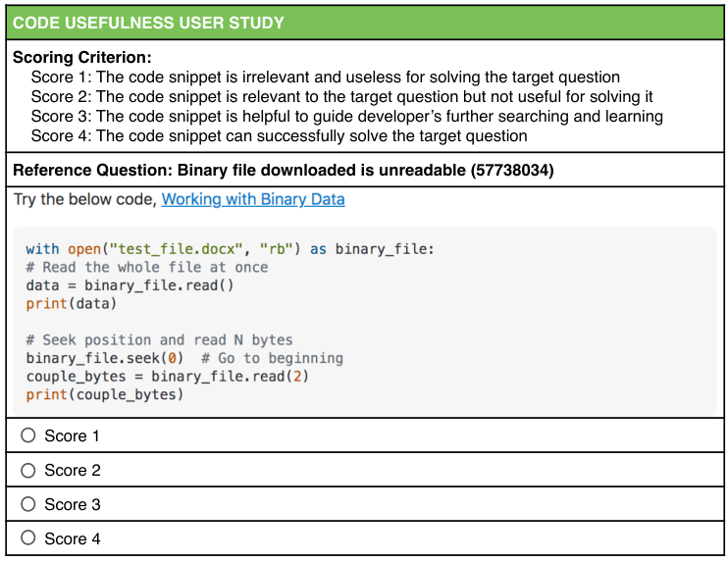
Task: Click the 'CODE USEFULNESS USER STUDY' header text
Action: 148,23
